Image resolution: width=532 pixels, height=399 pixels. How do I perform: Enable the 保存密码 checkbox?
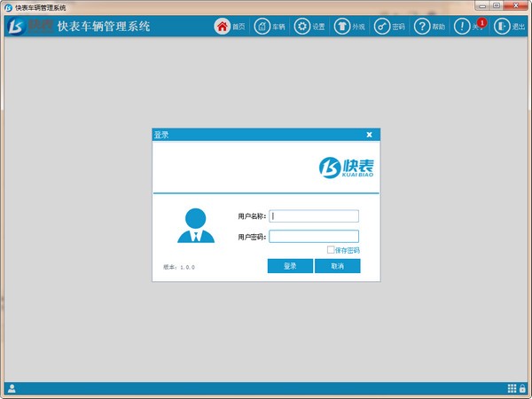[x=331, y=250]
